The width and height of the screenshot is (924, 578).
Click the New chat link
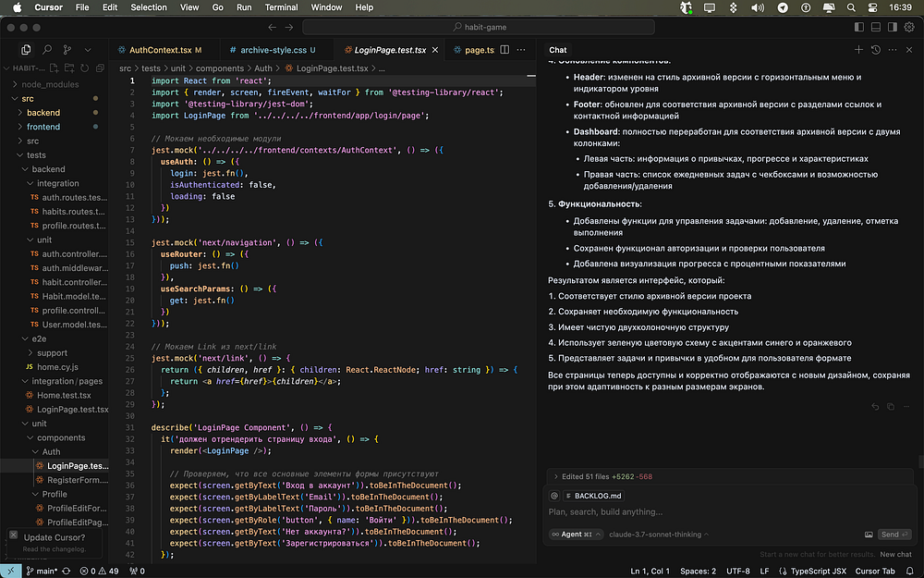coord(895,555)
